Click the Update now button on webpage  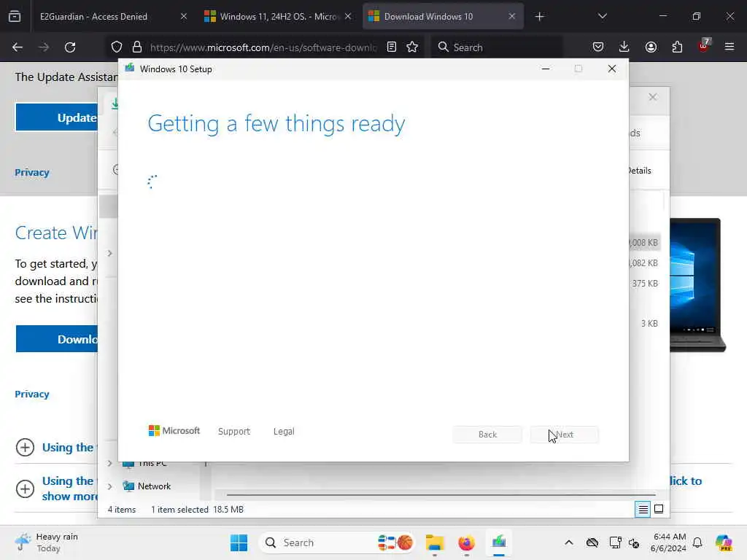click(x=57, y=117)
